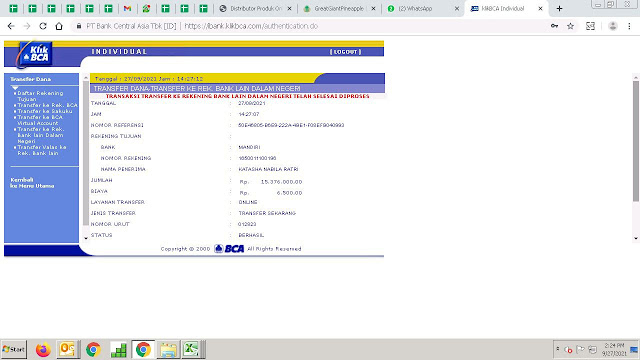Open the active Chrome window in taskbar
Screen dimensions: 640x360
(143, 350)
